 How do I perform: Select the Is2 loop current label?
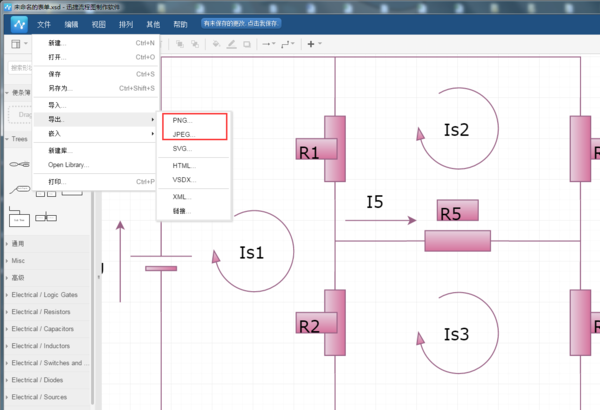pos(456,130)
